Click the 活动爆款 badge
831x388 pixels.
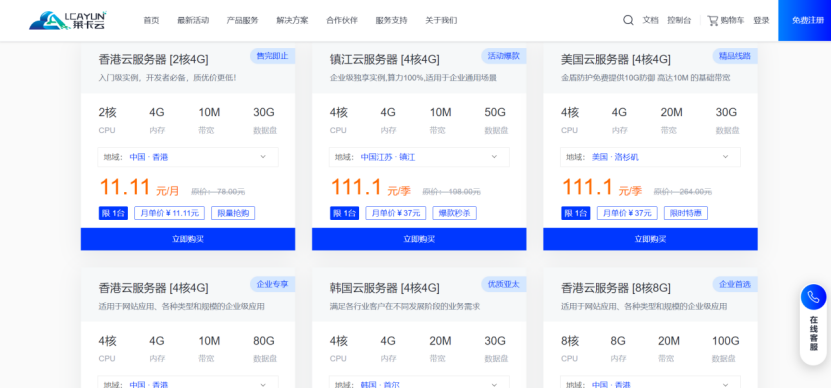[x=504, y=56]
